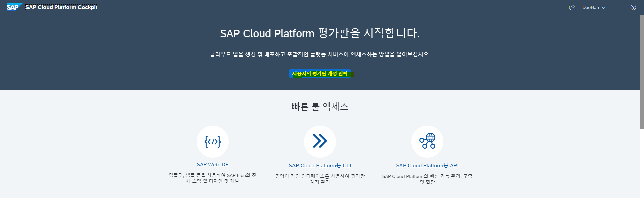Click the SAP Web IDE description text
The width and height of the screenshot is (644, 206).
(x=213, y=178)
